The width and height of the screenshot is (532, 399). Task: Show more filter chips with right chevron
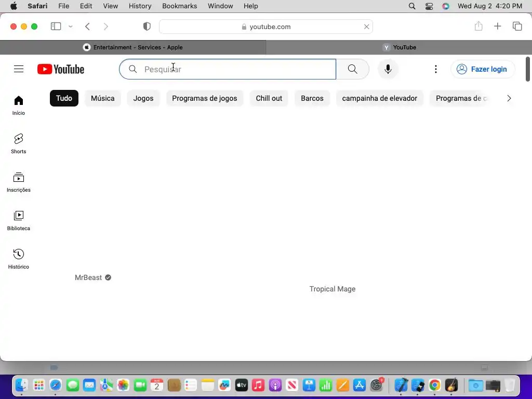pos(509,98)
